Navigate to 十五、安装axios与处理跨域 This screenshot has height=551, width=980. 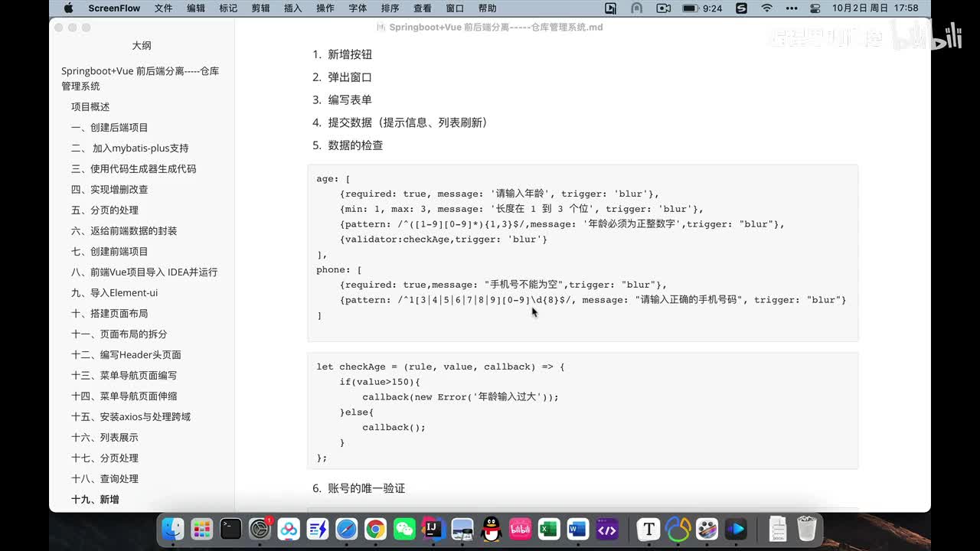131,417
